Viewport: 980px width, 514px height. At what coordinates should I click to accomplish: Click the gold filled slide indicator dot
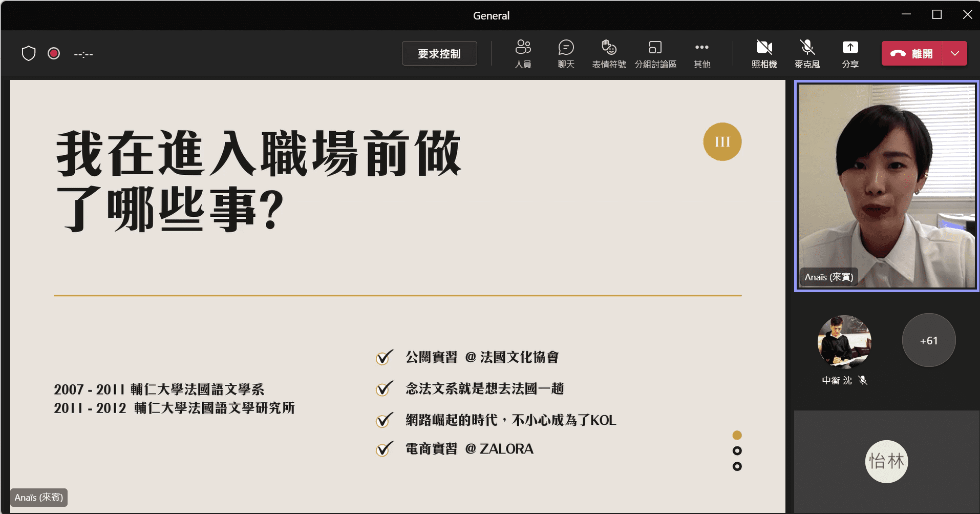(x=737, y=435)
